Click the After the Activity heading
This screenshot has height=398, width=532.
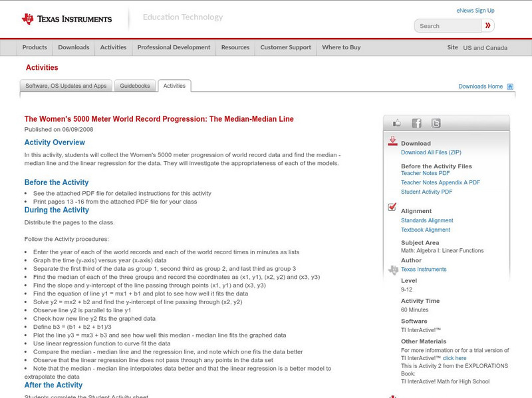click(x=53, y=385)
